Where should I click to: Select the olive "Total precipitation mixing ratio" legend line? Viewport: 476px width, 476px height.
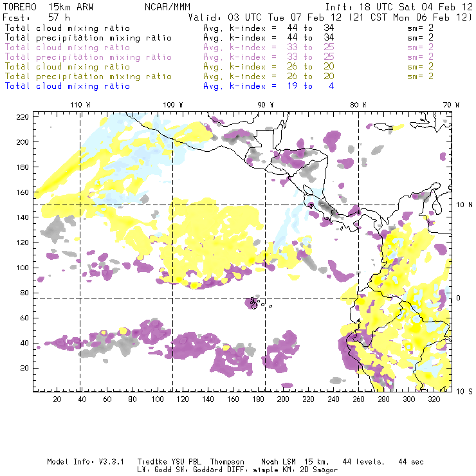tap(88, 76)
